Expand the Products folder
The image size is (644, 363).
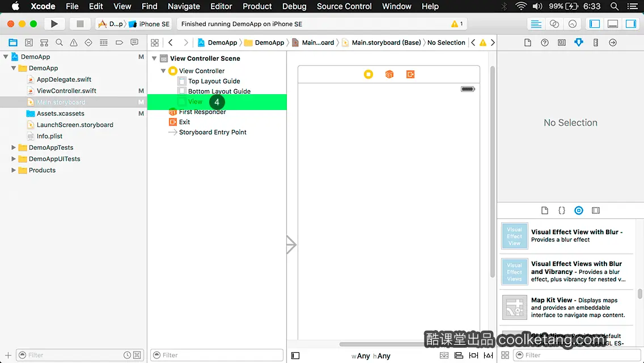click(14, 170)
